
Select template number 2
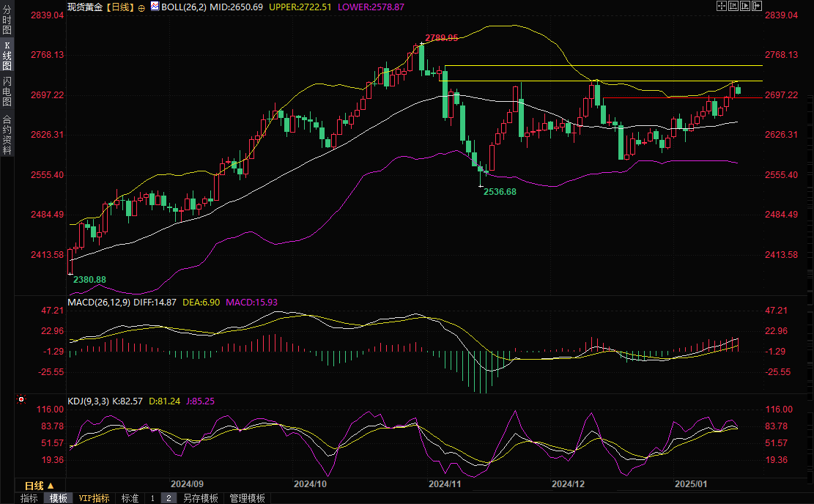tap(169, 498)
